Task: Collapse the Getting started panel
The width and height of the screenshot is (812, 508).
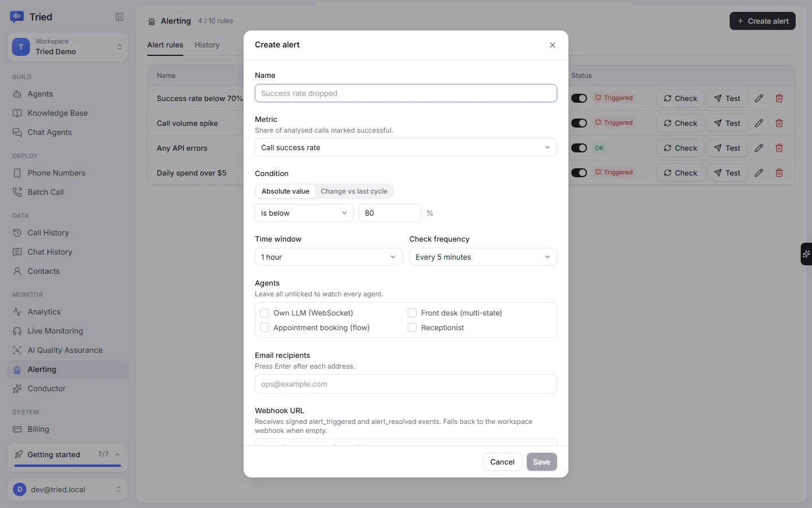Action: (117, 454)
